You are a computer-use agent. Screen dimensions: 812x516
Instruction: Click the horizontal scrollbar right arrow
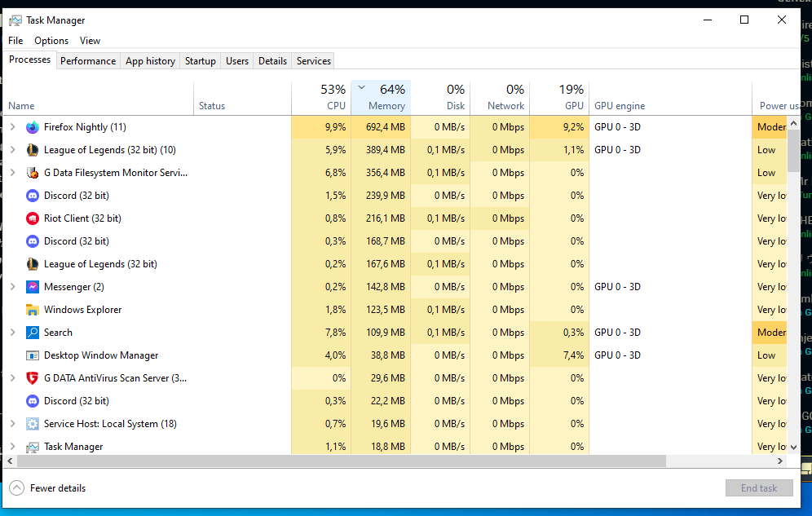tap(780, 461)
